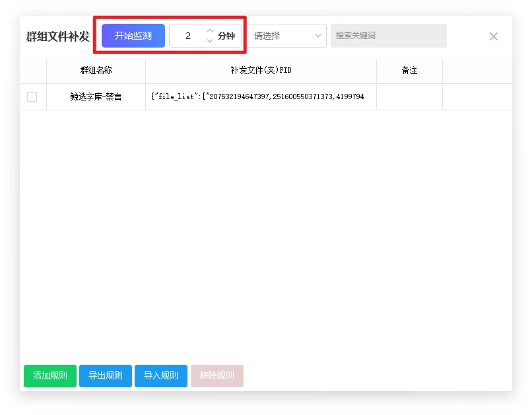Tick the checkbox for 鲸选字库-禁言 row
This screenshot has height=415, width=532.
[x=32, y=96]
